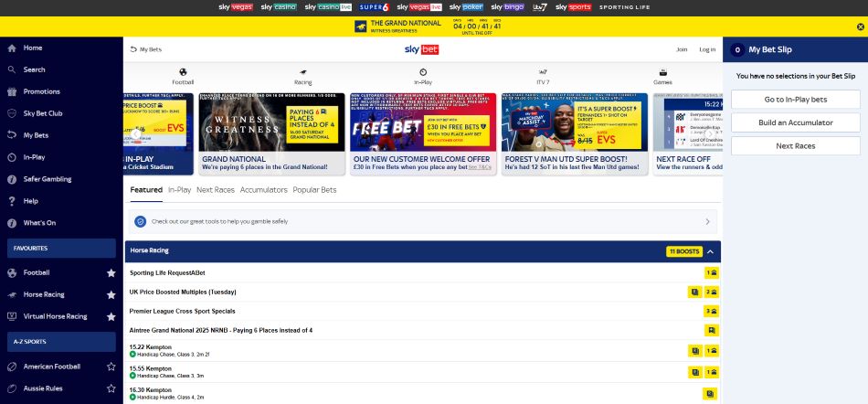Viewport: 868px width, 404px height.
Task: Open the Super 6 link
Action: pos(375,7)
